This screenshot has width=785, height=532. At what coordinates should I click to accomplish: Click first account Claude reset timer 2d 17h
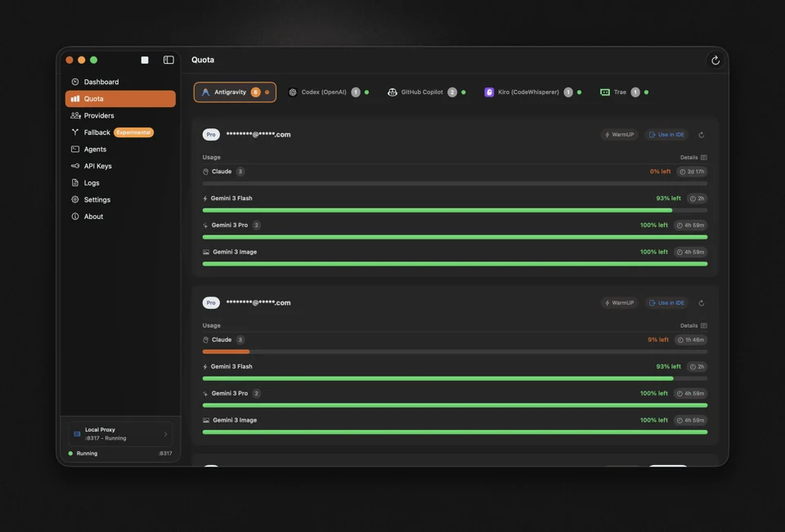(692, 172)
